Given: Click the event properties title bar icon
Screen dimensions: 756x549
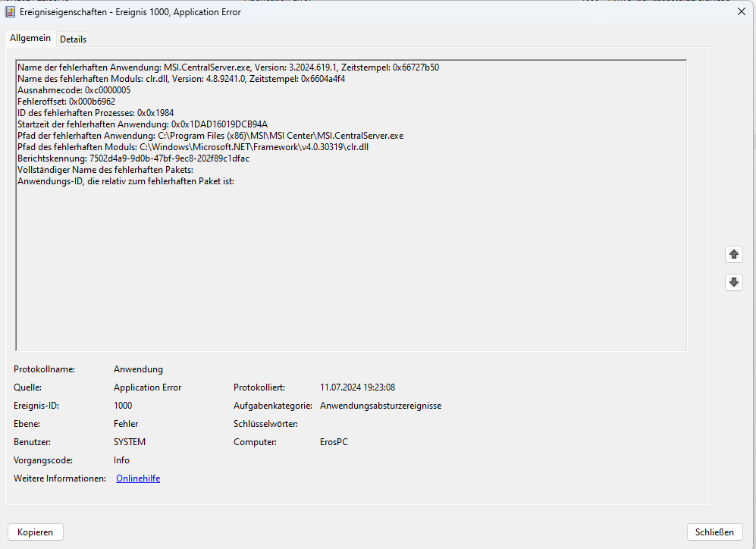Looking at the screenshot, I should (10, 11).
